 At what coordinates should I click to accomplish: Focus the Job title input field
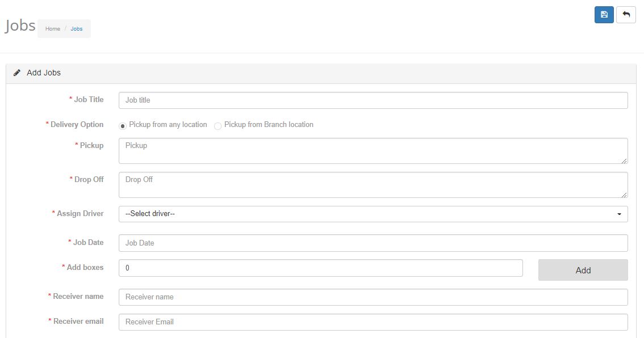click(x=373, y=100)
